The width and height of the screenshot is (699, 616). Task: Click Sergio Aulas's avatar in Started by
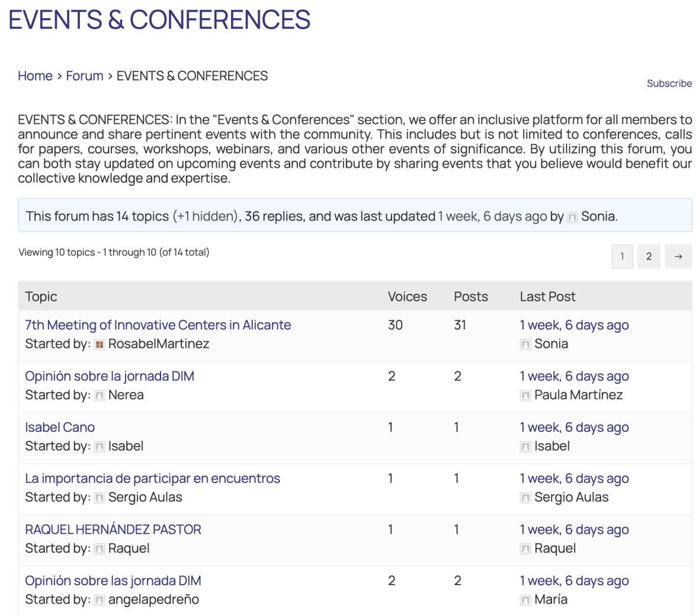(x=100, y=498)
